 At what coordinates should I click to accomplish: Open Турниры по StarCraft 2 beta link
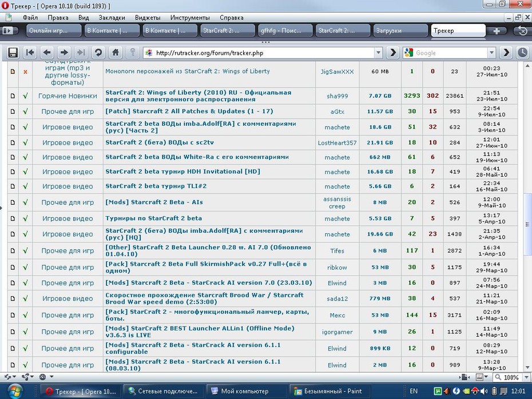(153, 218)
